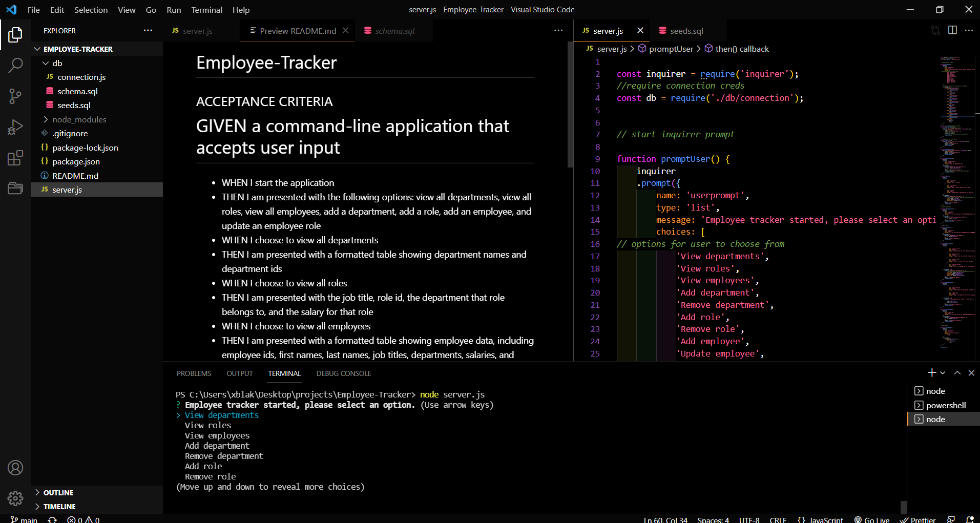This screenshot has width=980, height=523.
Task: Switch to the DEBUG CONSOLE tab
Action: point(344,373)
